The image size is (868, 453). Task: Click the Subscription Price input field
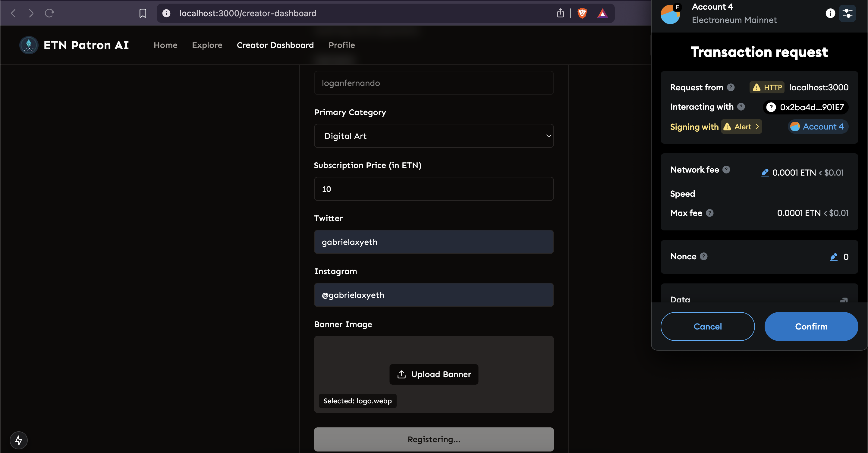tap(434, 189)
